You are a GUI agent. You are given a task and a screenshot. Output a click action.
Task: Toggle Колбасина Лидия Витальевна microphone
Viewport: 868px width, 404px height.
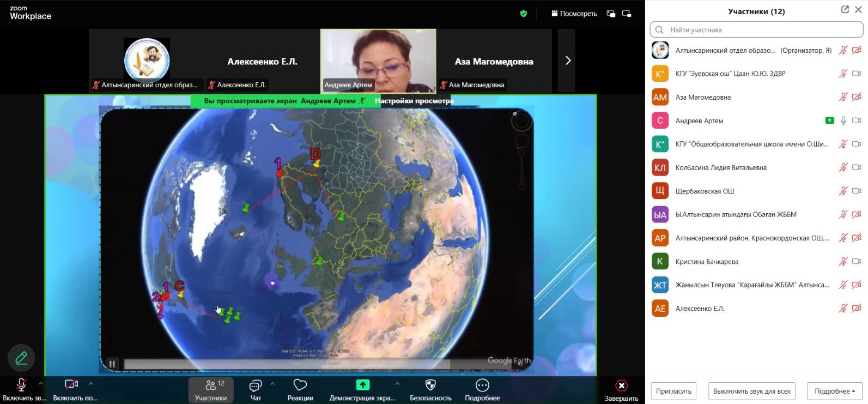tap(843, 167)
